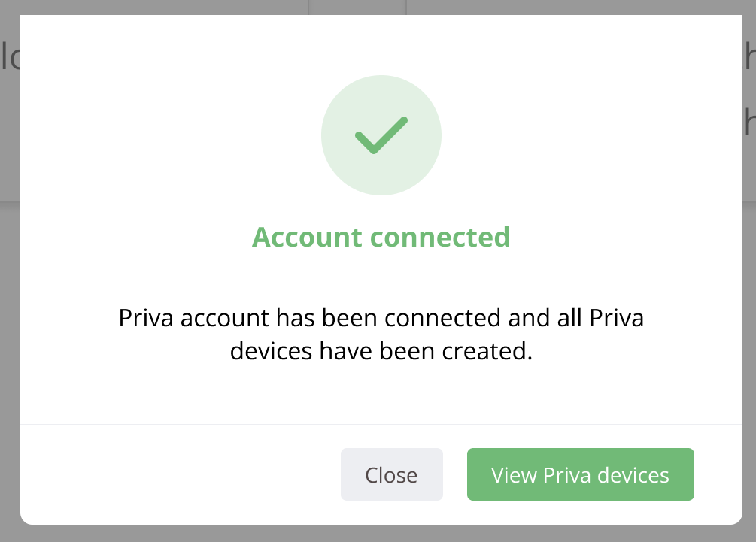Viewport: 756px width, 542px height.
Task: Click the first line starting "Priva account has"
Action: pos(381,318)
